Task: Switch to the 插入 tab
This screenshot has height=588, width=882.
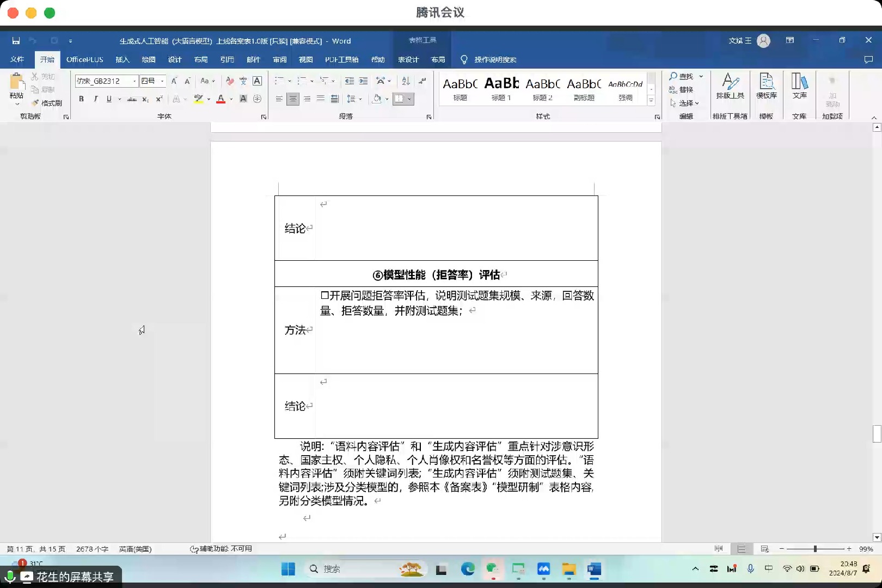Action: 122,59
